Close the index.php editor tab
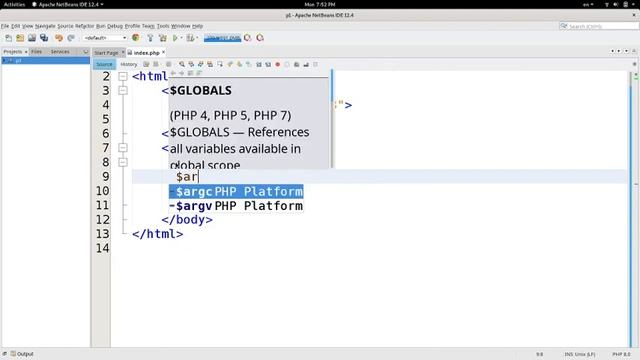The height and width of the screenshot is (360, 640). tap(163, 52)
